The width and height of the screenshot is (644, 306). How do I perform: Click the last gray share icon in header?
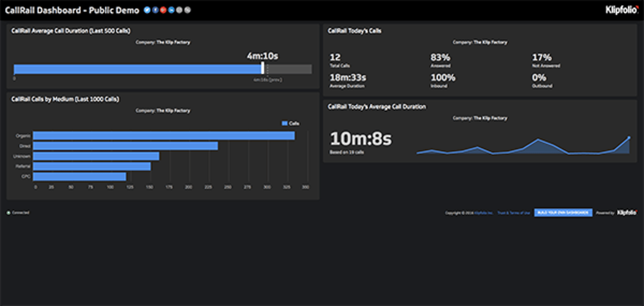pos(187,10)
